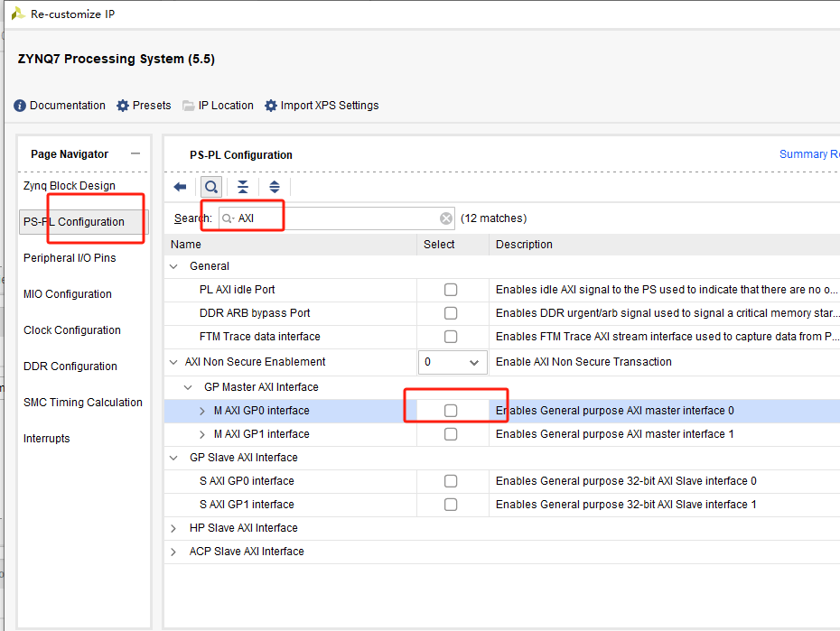This screenshot has width=840, height=631.
Task: Open Clock Configuration page
Action: 72,330
